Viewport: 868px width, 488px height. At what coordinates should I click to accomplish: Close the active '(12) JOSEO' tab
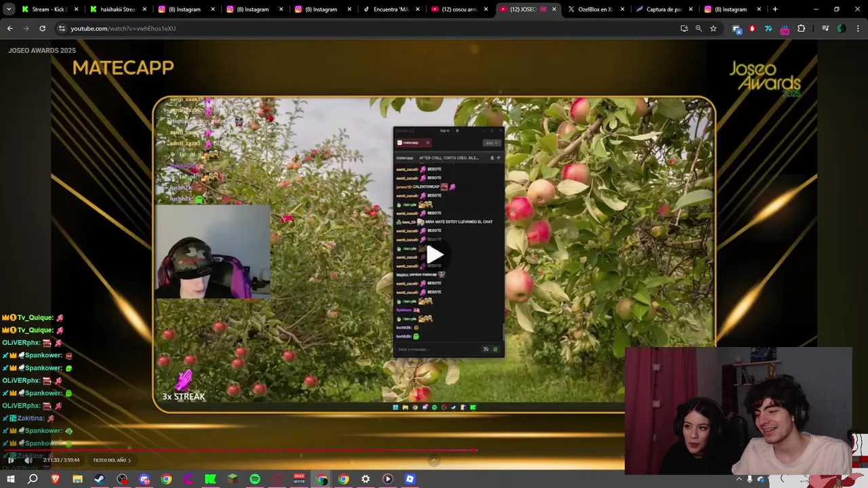(x=554, y=9)
